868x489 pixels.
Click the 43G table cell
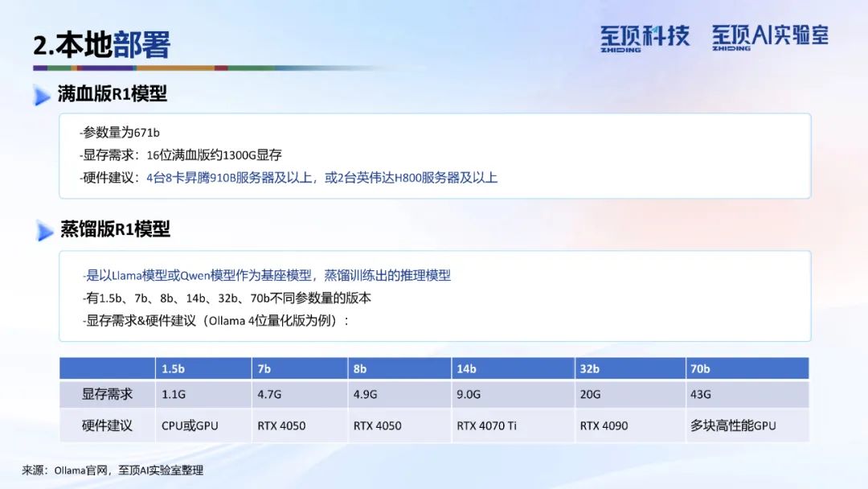(747, 394)
